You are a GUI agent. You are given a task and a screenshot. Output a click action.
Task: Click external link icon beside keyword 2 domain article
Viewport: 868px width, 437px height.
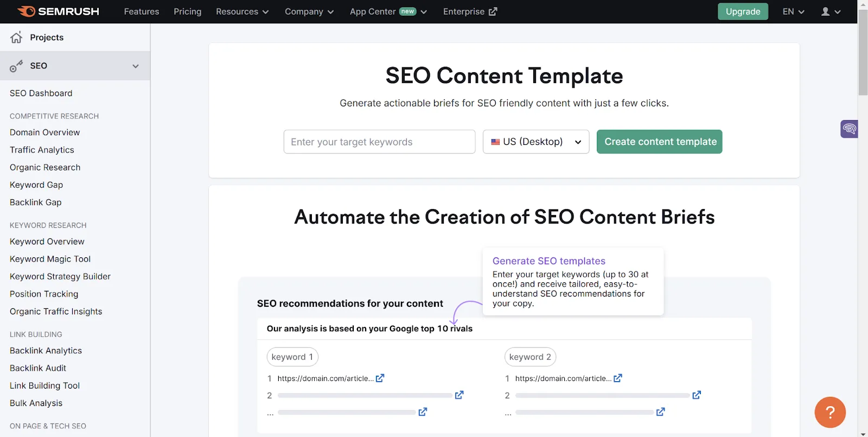tap(618, 378)
